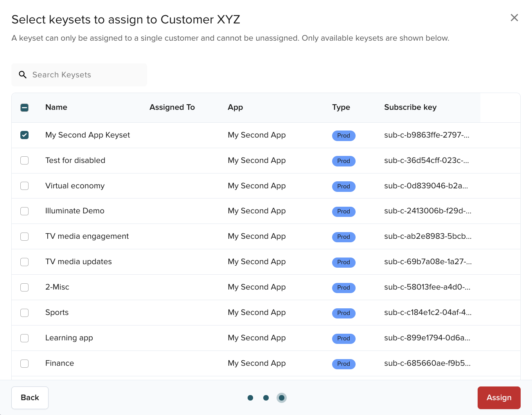Select the Sports keyset checkbox

(25, 313)
